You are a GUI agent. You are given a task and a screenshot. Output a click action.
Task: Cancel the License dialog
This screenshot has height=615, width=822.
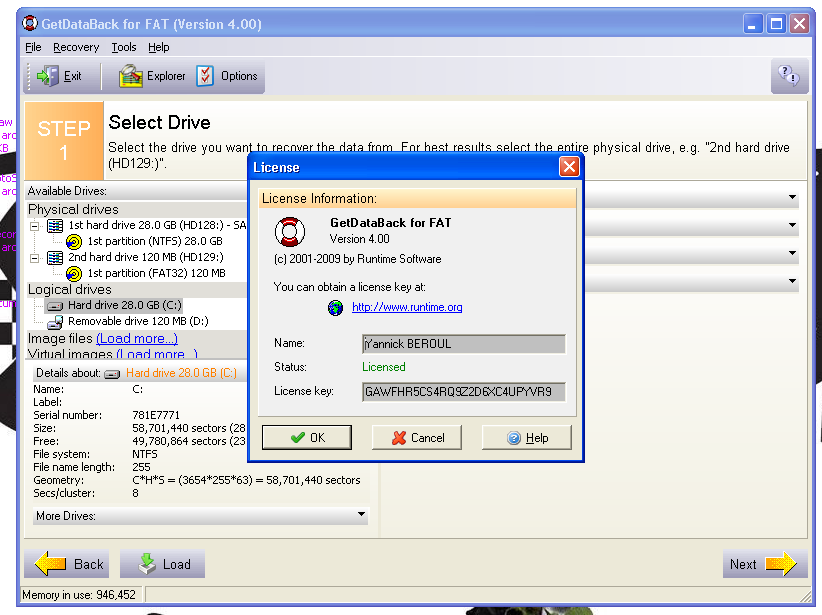point(417,437)
